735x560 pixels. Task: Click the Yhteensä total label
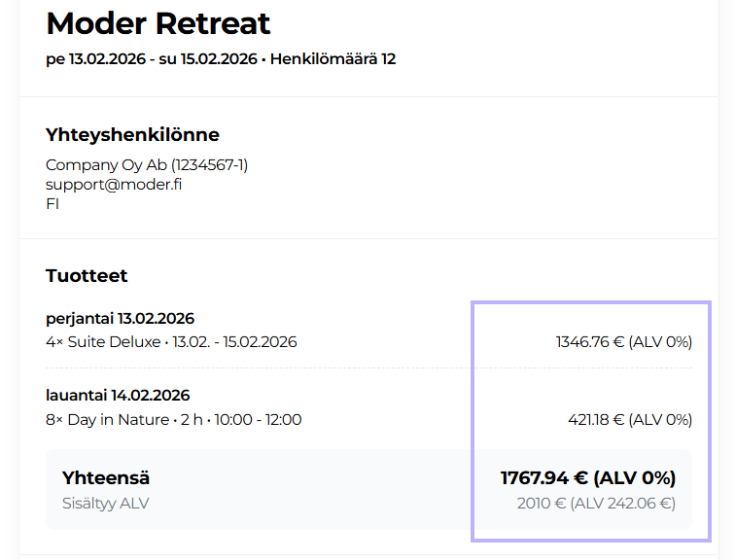(x=105, y=478)
